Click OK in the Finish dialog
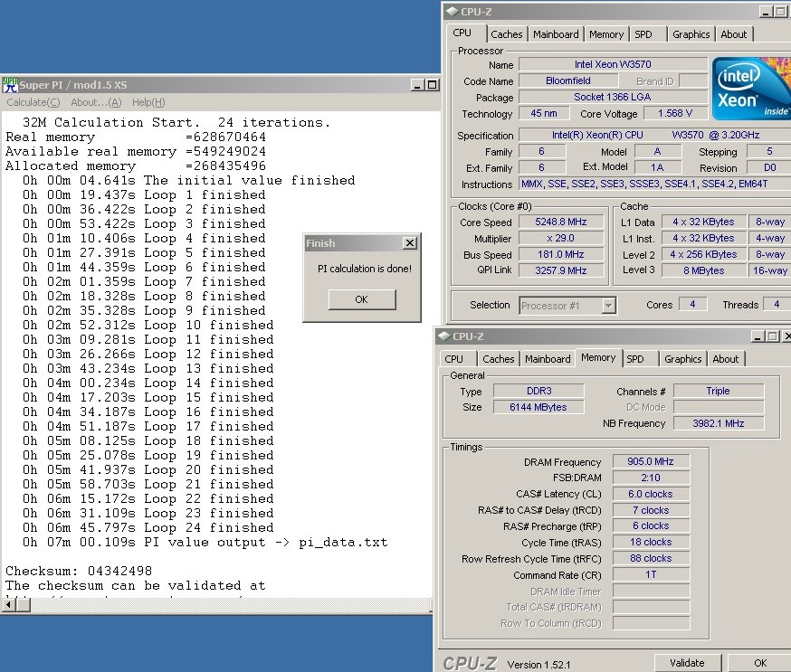The width and height of the screenshot is (791, 672). click(362, 299)
